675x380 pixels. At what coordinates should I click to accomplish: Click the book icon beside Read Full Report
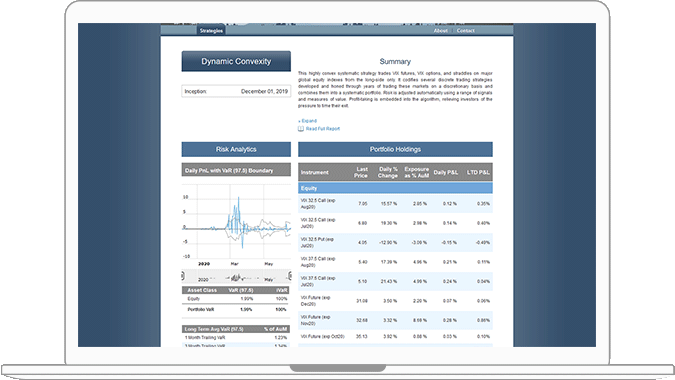(300, 129)
